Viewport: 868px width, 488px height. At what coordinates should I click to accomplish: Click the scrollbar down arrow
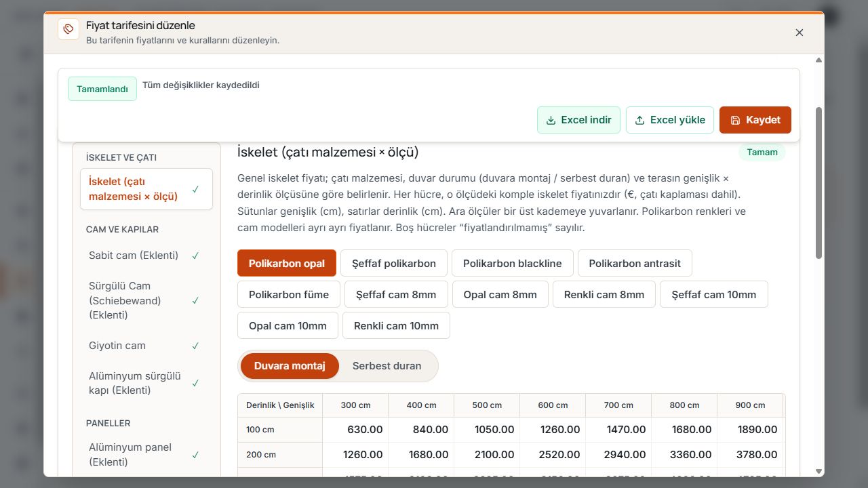tap(818, 471)
